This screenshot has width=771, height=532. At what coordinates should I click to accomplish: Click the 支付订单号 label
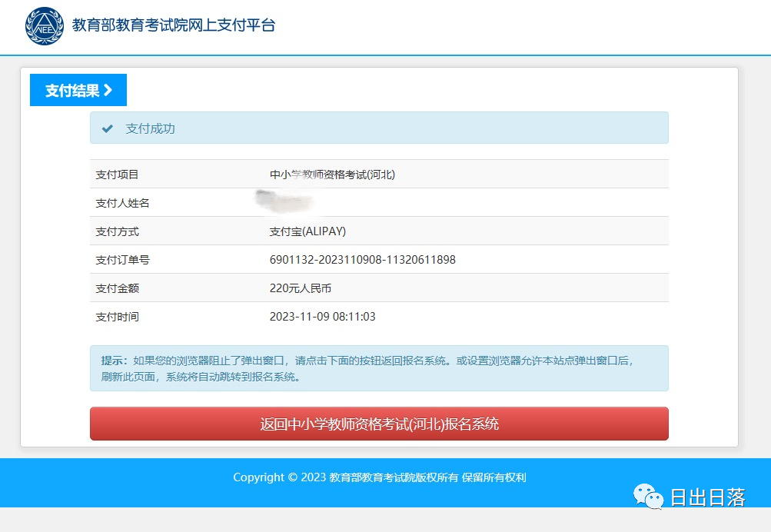pos(122,260)
